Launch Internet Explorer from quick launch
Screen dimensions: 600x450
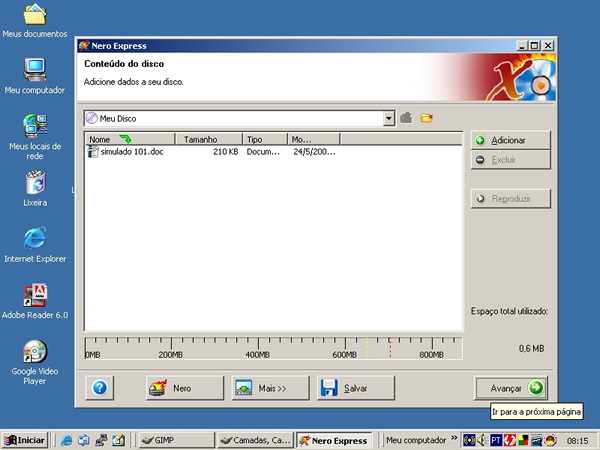coord(67,440)
